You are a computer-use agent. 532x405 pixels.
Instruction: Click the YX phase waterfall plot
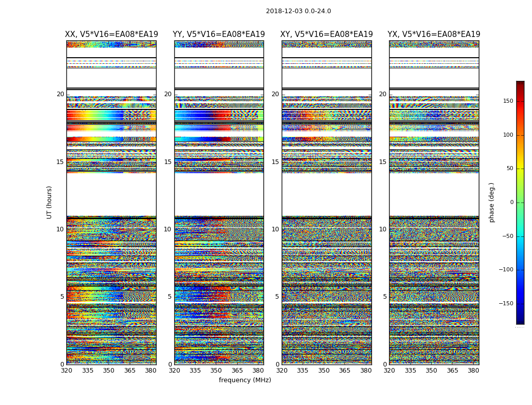[434, 202]
